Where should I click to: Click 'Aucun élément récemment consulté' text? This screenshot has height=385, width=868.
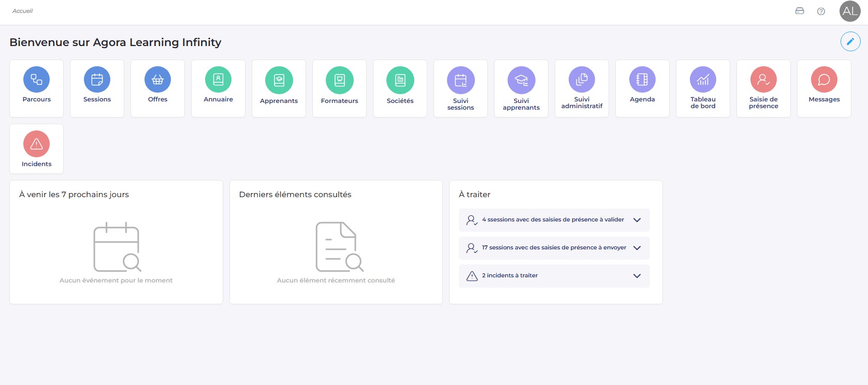336,280
